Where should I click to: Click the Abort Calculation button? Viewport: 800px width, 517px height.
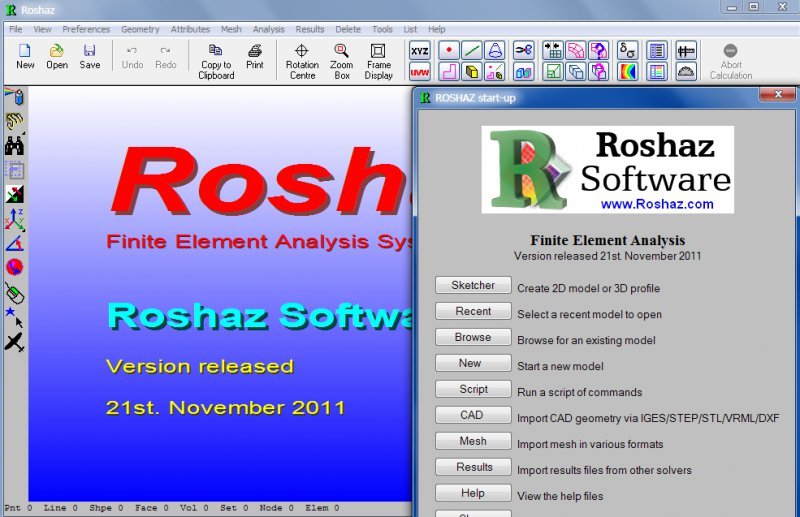[731, 62]
